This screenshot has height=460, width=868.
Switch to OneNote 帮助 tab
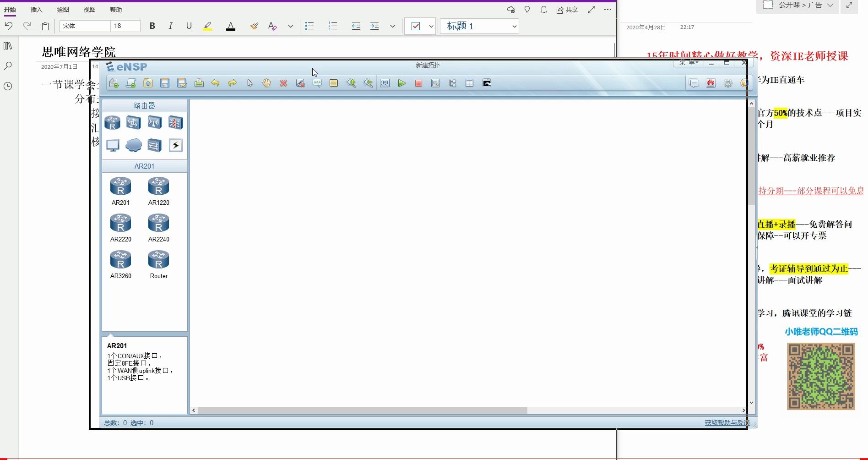tap(116, 10)
